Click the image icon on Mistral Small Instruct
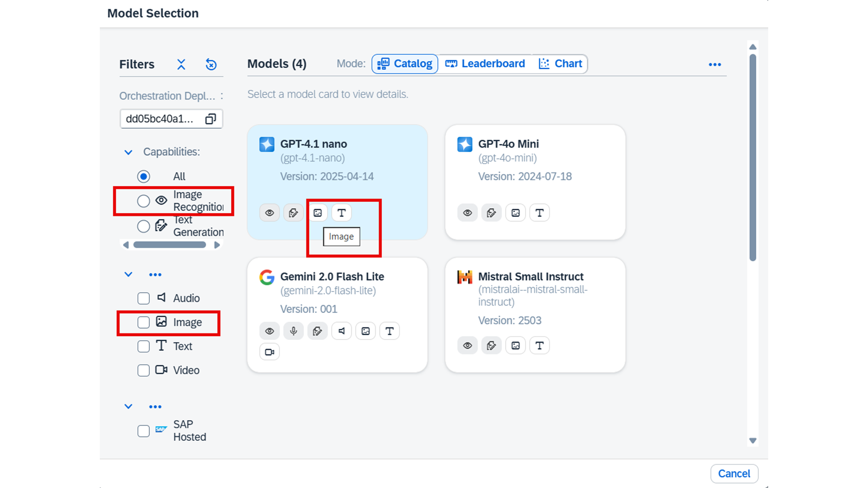 [515, 345]
